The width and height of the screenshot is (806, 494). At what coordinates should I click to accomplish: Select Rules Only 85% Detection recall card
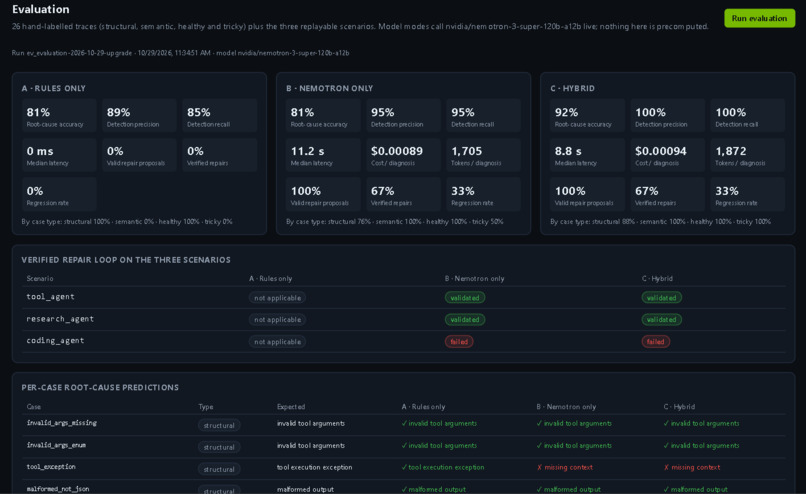point(219,116)
